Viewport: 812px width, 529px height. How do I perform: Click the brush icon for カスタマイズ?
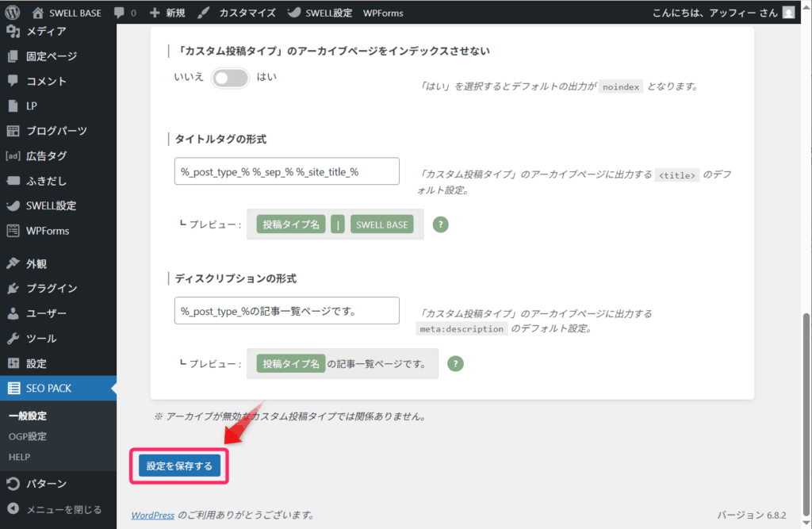point(204,13)
